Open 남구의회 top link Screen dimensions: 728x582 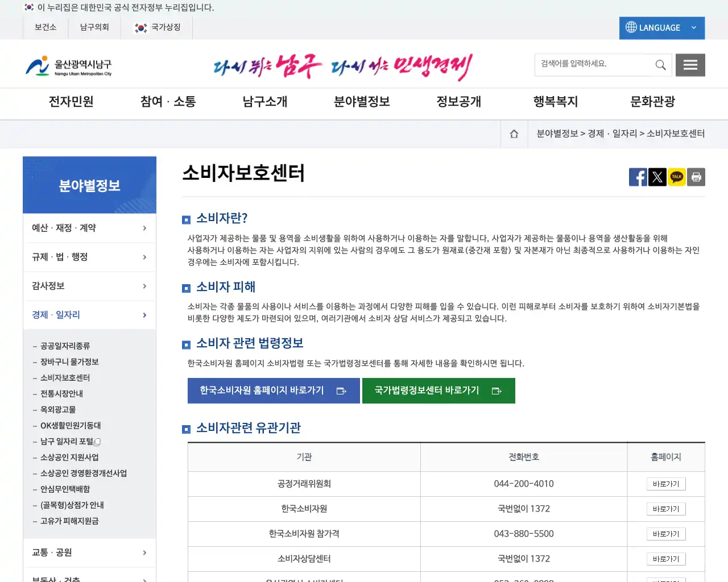tap(94, 27)
